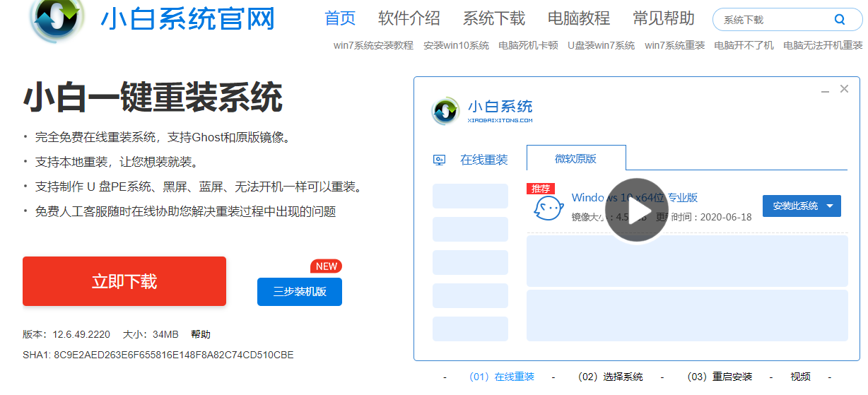Click the 支持本地重装 bullet text
Image resolution: width=868 pixels, height=395 pixels.
(x=117, y=162)
